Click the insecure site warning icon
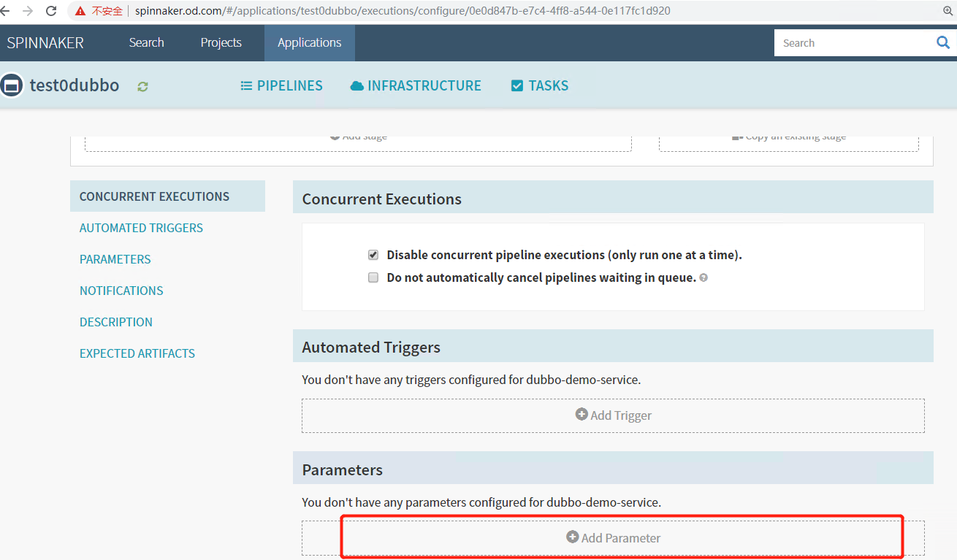The height and width of the screenshot is (560, 957). tap(80, 11)
